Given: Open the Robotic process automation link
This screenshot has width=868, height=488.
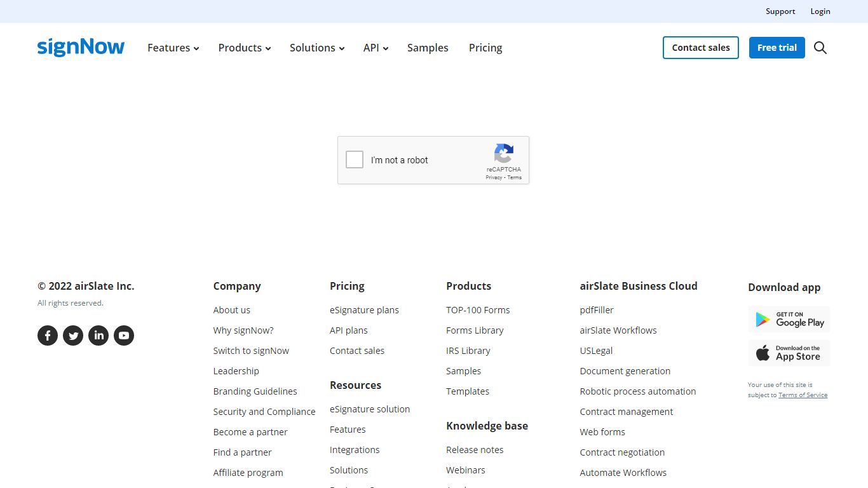Looking at the screenshot, I should (x=638, y=391).
